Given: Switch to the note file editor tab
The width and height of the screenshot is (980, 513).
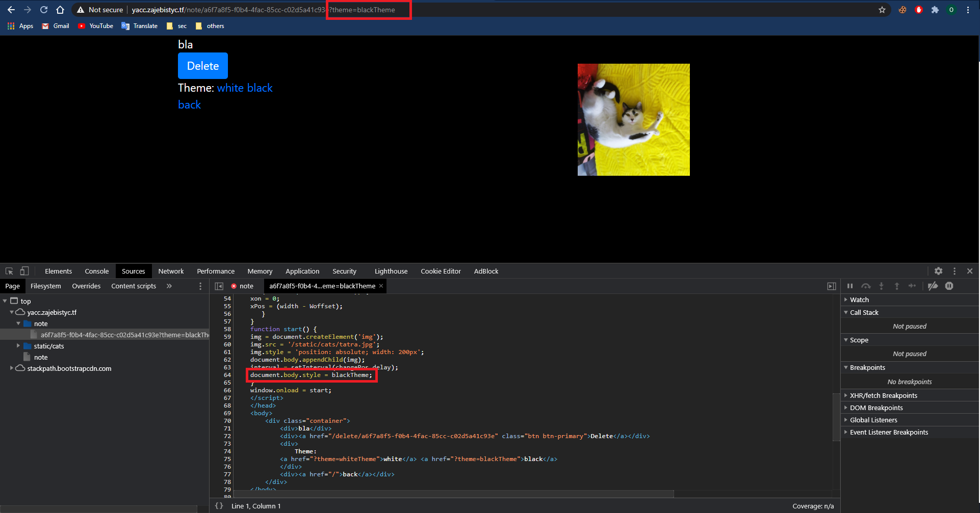Looking at the screenshot, I should (242, 286).
